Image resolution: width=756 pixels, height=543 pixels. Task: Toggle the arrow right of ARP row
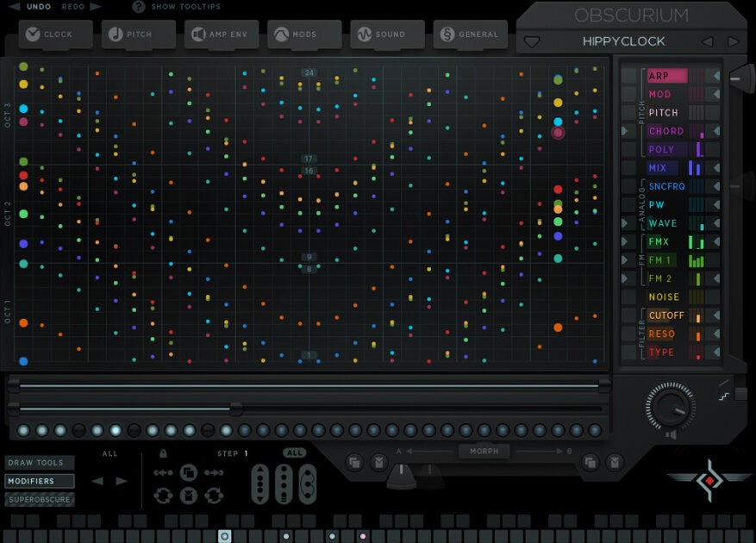point(716,76)
